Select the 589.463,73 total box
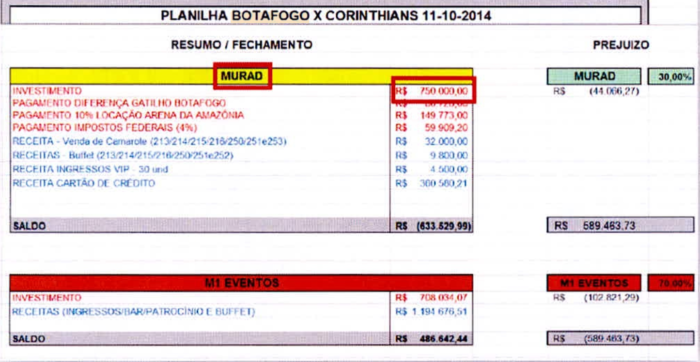 coord(621,225)
